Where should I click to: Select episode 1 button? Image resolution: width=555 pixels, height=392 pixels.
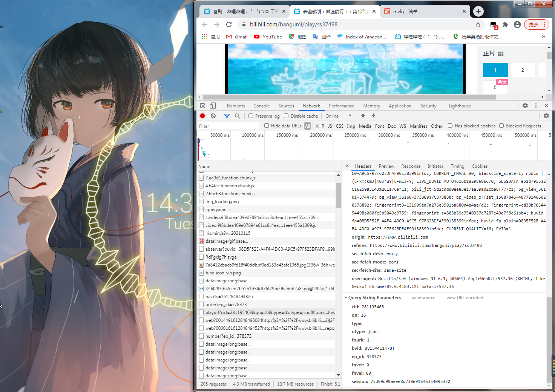495,70
